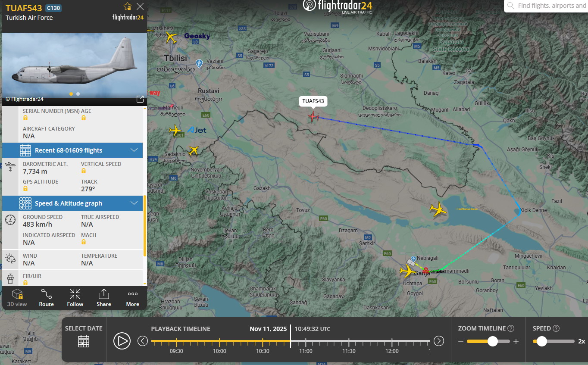Show help for Speed setting

(x=556, y=328)
